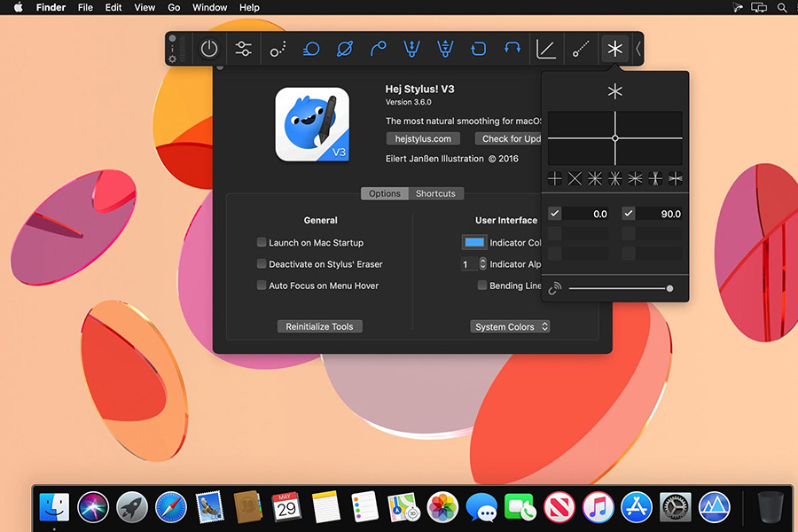Click the magnet snap icon beside the slider

[555, 289]
